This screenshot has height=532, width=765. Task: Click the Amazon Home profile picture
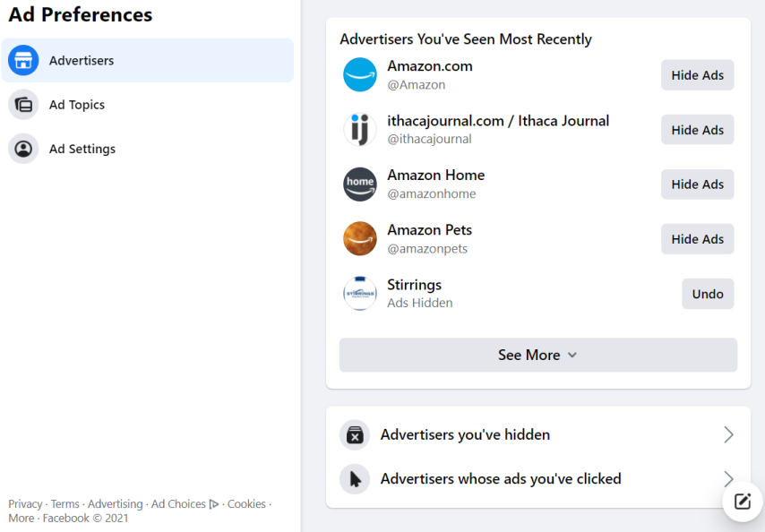coord(360,184)
